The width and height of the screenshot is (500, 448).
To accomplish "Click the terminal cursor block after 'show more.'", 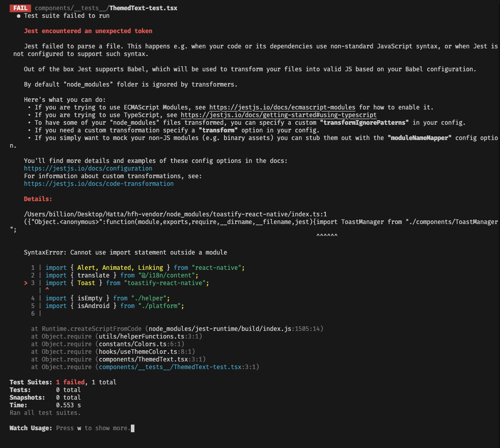I will pyautogui.click(x=133, y=428).
